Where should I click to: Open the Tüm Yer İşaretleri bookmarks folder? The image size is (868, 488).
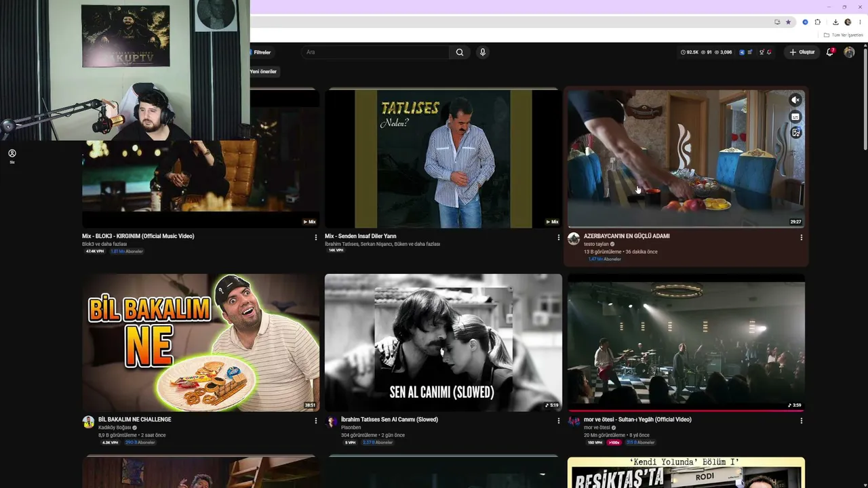[844, 35]
